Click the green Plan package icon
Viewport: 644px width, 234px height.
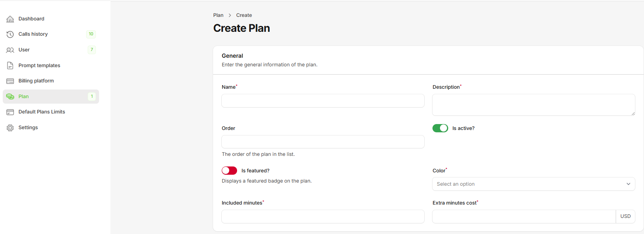[10, 96]
